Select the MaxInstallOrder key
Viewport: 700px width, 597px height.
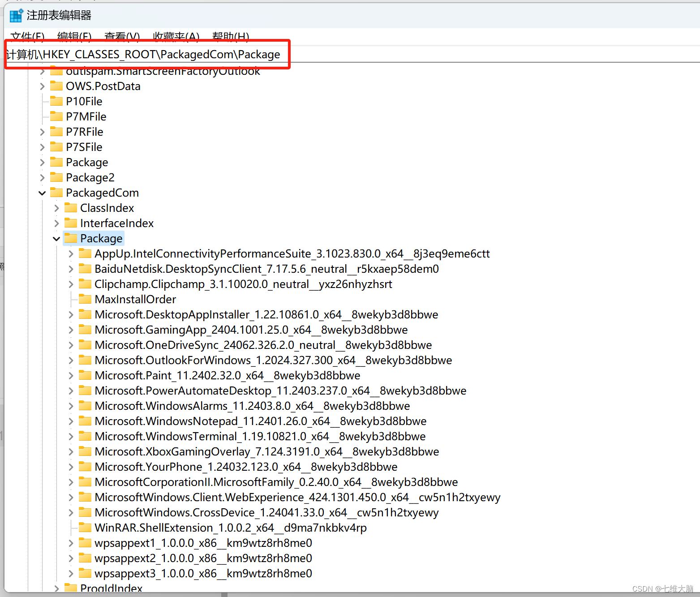tap(135, 300)
